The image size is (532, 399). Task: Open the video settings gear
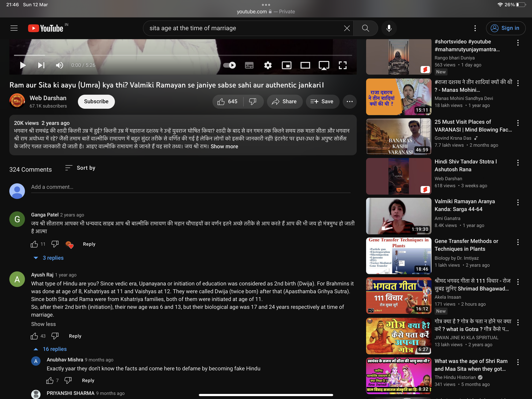click(268, 65)
